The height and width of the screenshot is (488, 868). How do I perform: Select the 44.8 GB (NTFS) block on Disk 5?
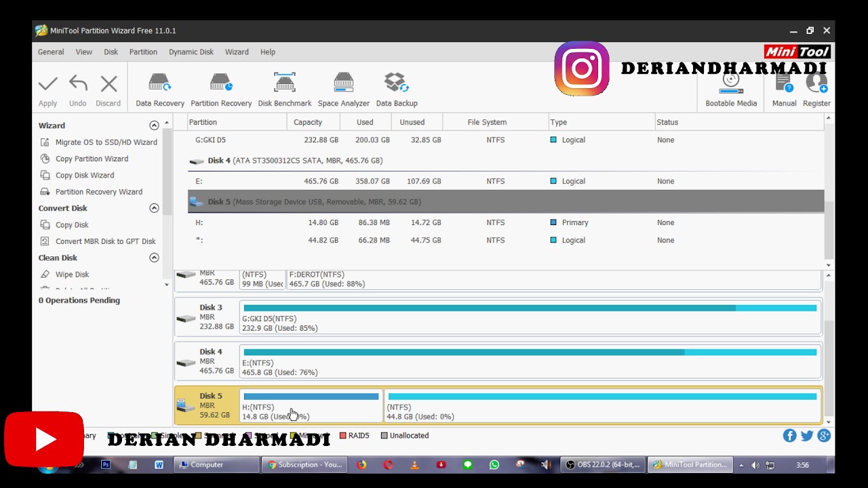[602, 405]
